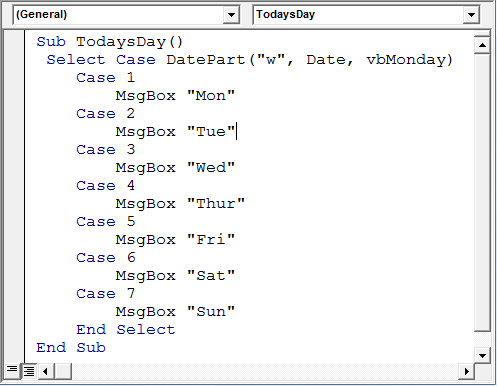Click on the Case 4 line
This screenshot has width=497, height=386.
(105, 186)
